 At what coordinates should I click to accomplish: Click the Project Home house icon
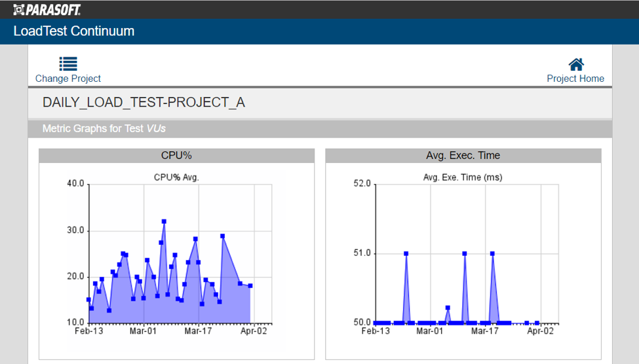click(x=576, y=64)
